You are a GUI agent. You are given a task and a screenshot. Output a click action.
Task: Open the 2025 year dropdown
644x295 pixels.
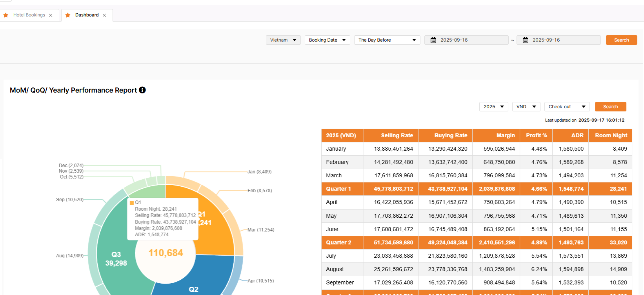(493, 107)
